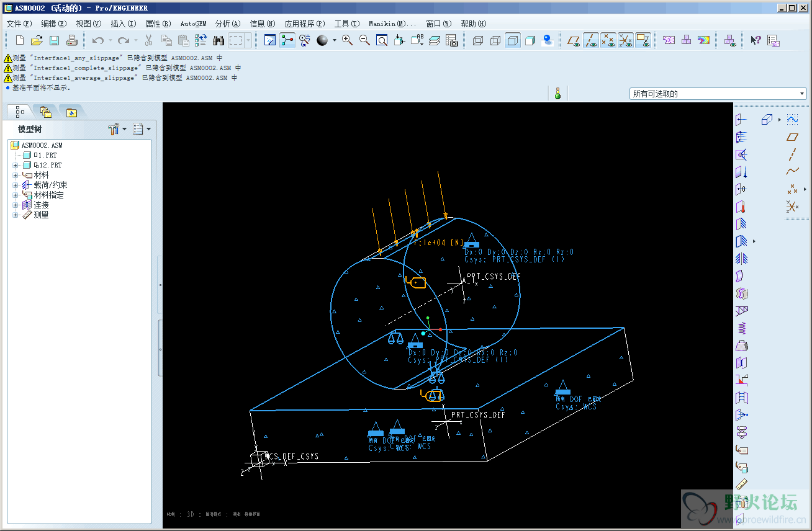The width and height of the screenshot is (812, 531).
Task: Save the model with the floppy disk icon
Action: 54,40
